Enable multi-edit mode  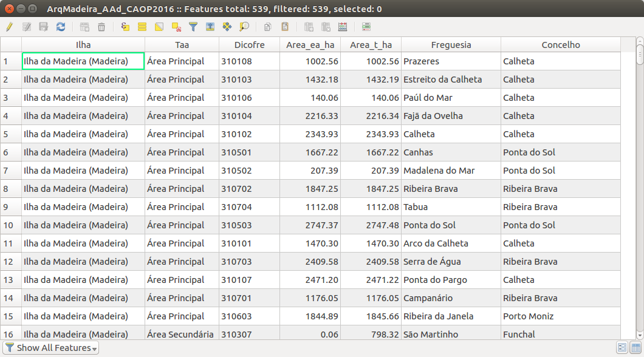pos(27,27)
